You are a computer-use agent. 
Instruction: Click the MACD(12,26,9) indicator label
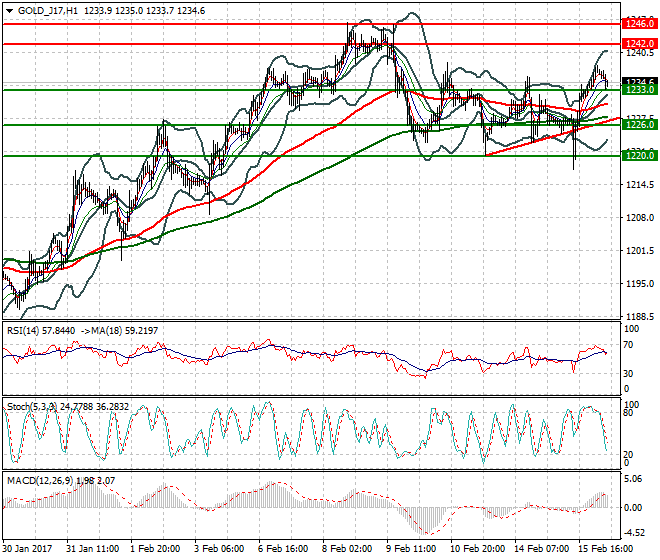pos(40,481)
